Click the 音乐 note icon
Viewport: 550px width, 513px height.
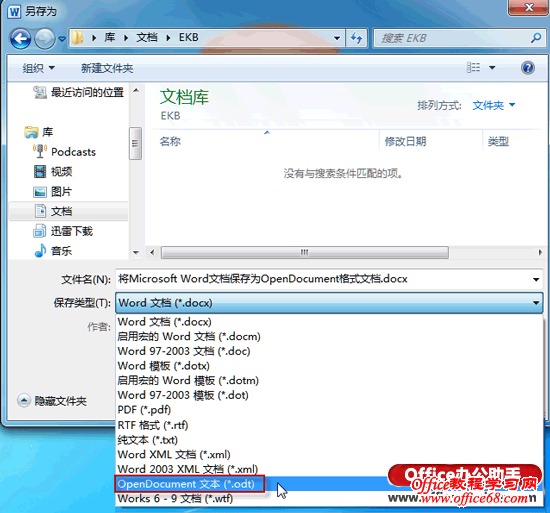pos(40,250)
